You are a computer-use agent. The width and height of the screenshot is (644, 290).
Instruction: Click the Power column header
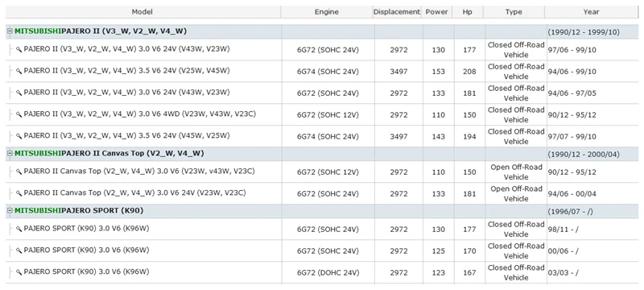click(436, 12)
